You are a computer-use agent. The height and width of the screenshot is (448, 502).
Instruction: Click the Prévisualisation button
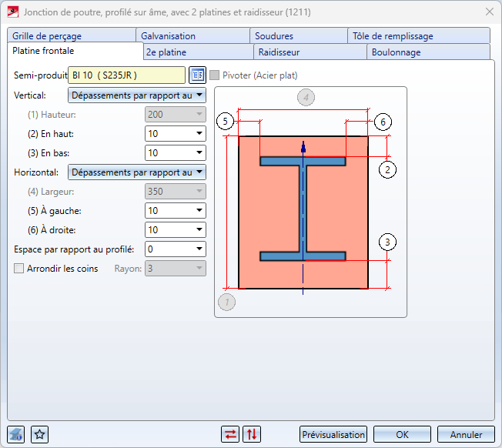click(x=333, y=435)
